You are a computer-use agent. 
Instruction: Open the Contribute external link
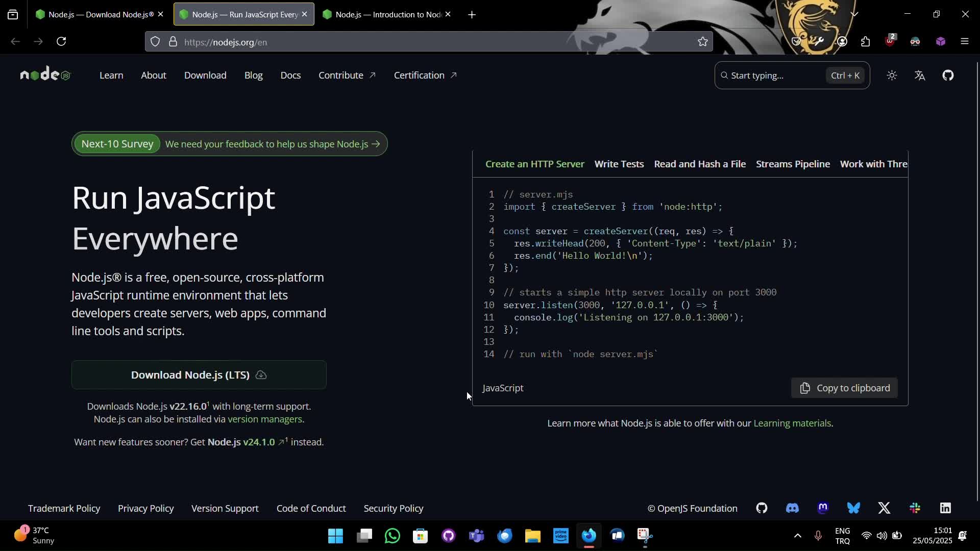point(347,76)
